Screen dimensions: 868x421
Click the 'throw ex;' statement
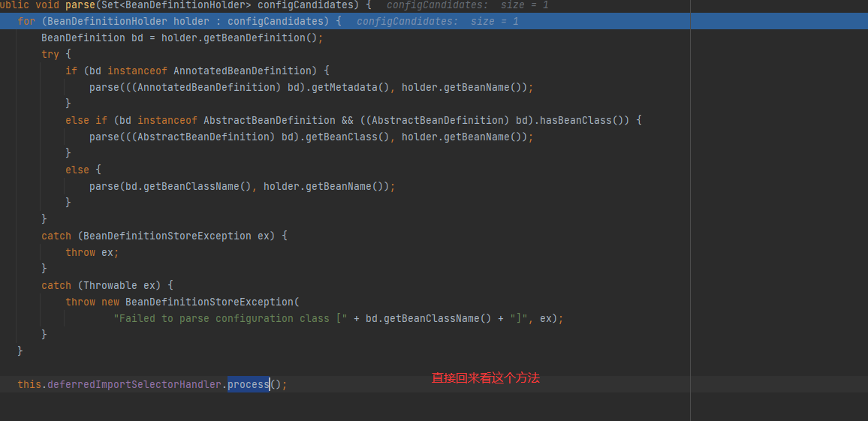click(92, 252)
